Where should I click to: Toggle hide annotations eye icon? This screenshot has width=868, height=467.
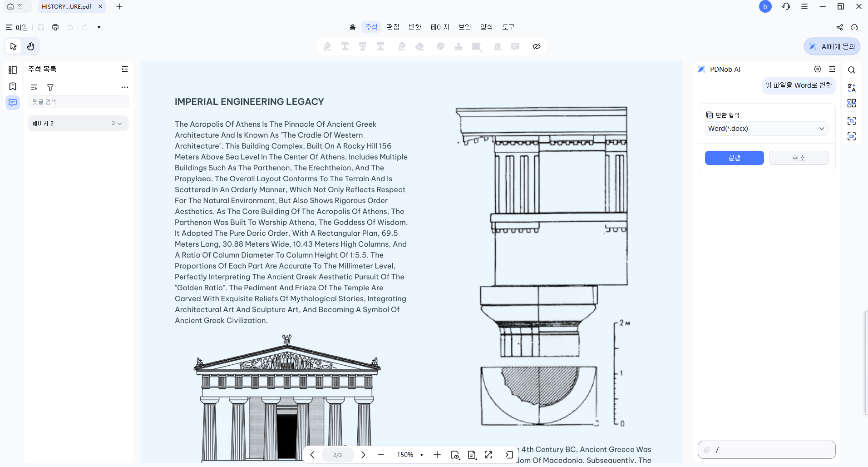click(537, 46)
